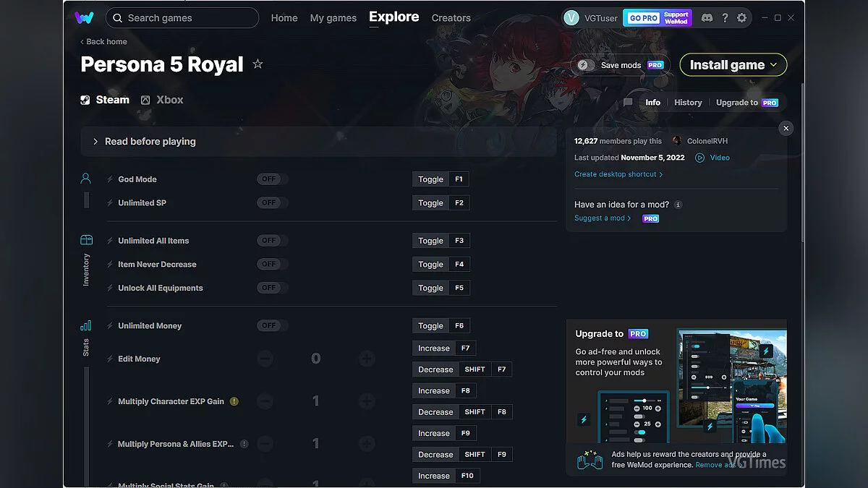Increase Multiply Character EXP Gain with plus
Image resolution: width=868 pixels, height=488 pixels.
coord(367,401)
